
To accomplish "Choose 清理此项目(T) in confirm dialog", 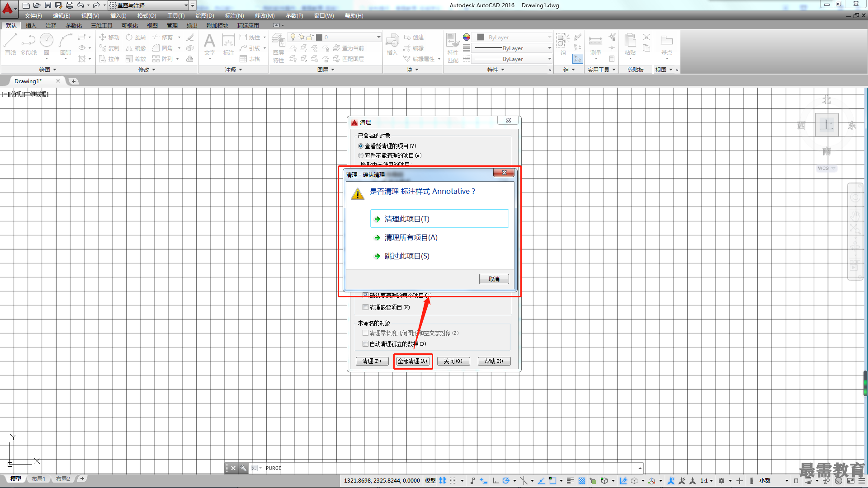I will point(439,219).
